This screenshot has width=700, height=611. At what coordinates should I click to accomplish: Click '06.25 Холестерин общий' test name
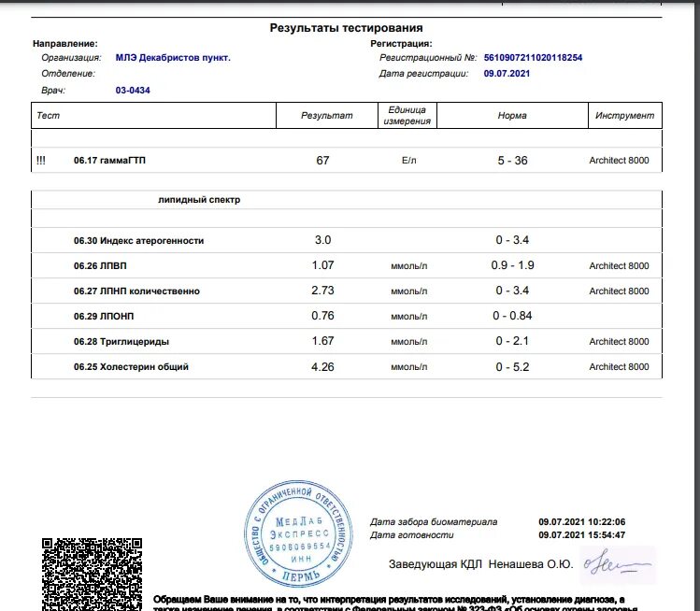131,367
